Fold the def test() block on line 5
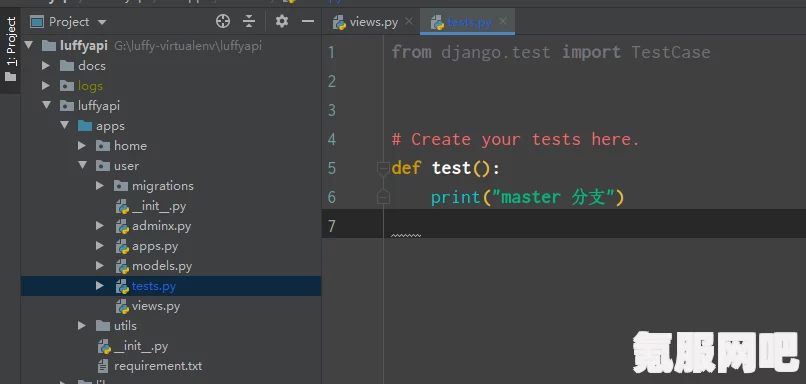The height and width of the screenshot is (384, 806). coord(383,168)
